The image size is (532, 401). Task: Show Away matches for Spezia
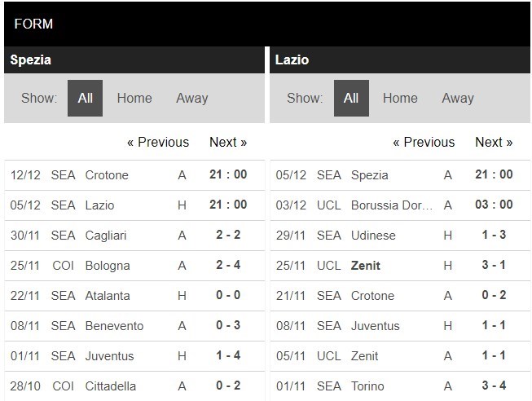191,98
